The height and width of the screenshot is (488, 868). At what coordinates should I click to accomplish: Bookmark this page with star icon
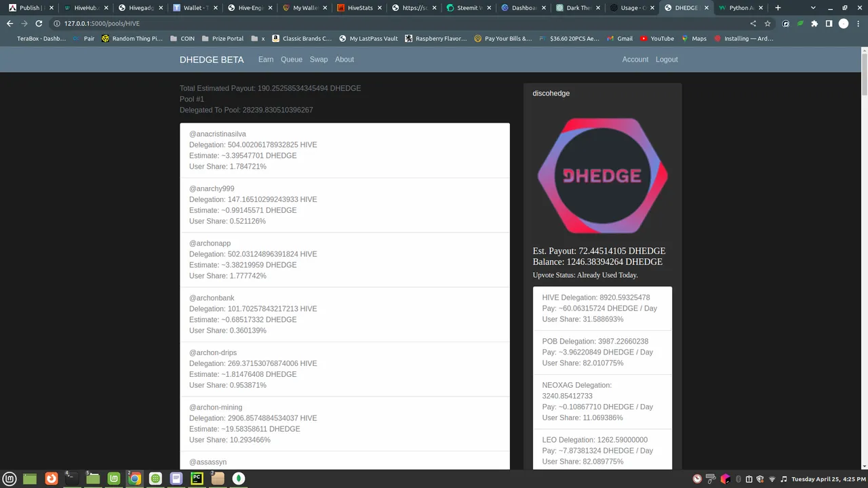pos(768,23)
